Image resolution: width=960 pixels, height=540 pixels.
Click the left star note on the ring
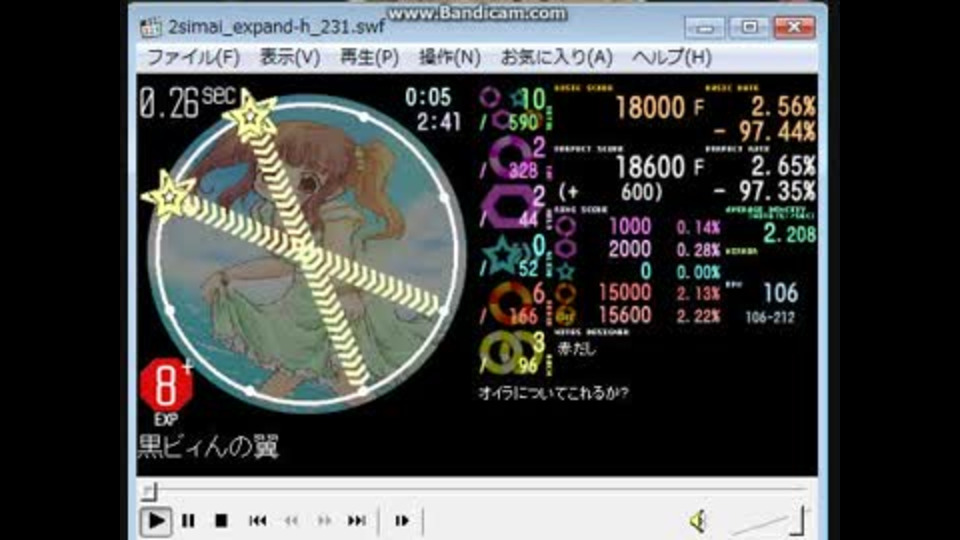click(x=168, y=195)
